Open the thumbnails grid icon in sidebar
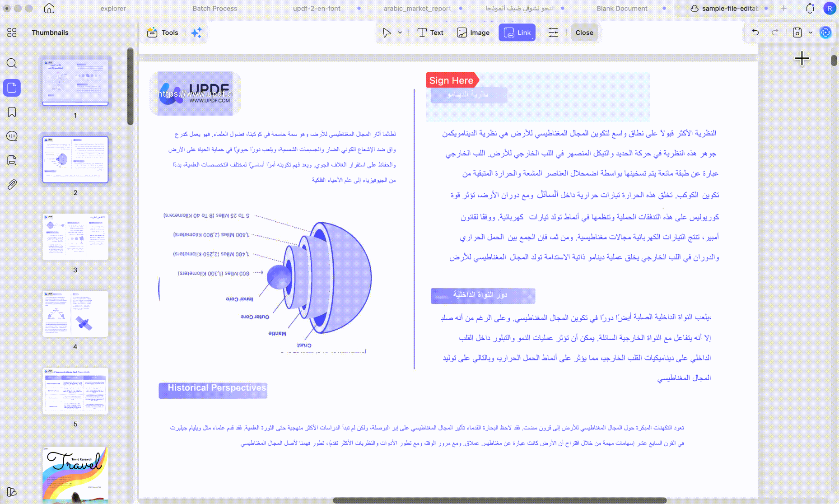The height and width of the screenshot is (504, 839). (x=12, y=33)
